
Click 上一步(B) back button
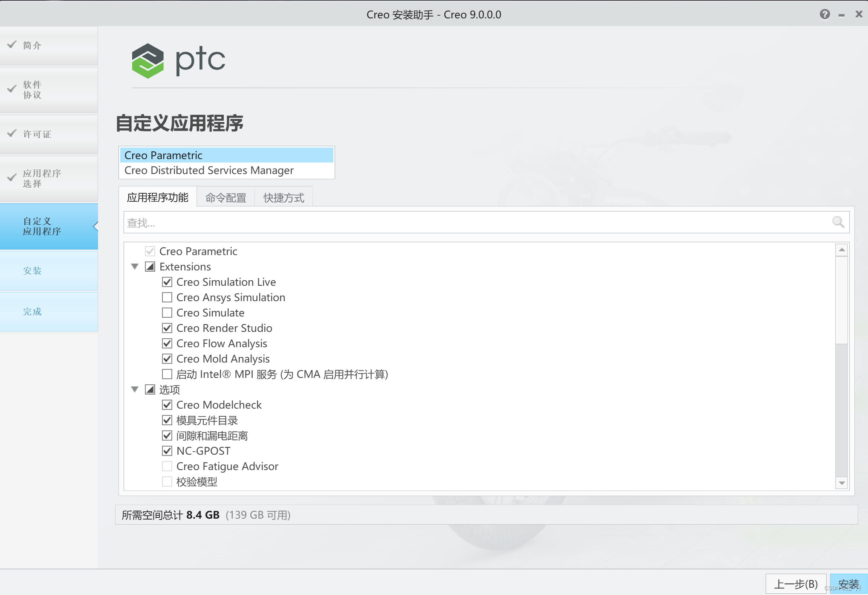click(x=796, y=584)
